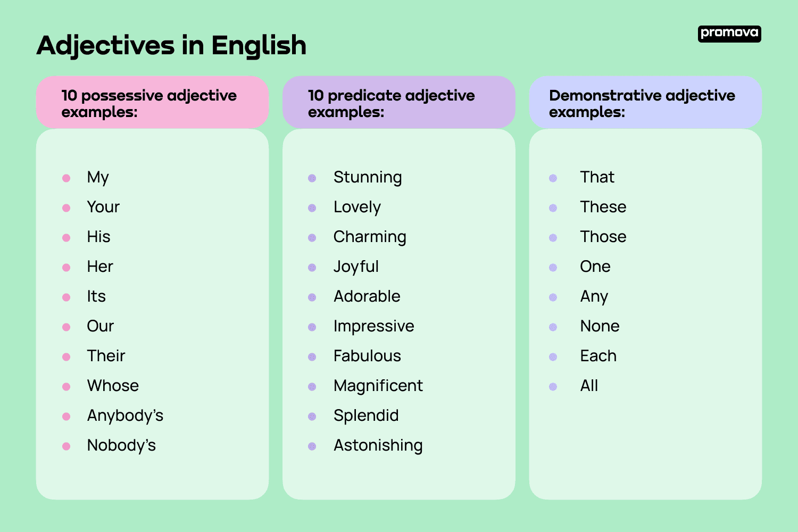Click the word Each
This screenshot has height=532, width=798.
pos(598,356)
